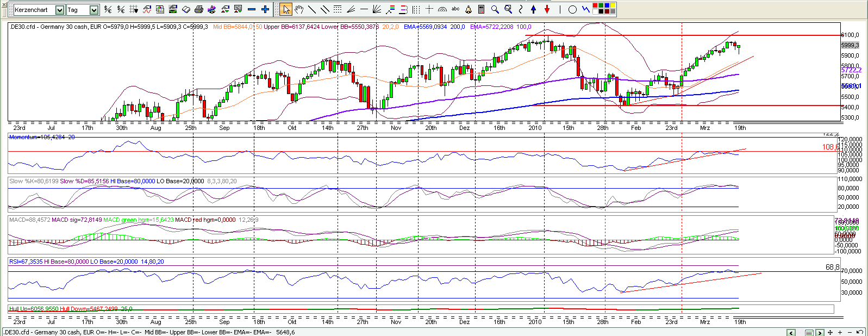
Task: Expand the Tag timeframe dropdown
Action: coord(94,10)
